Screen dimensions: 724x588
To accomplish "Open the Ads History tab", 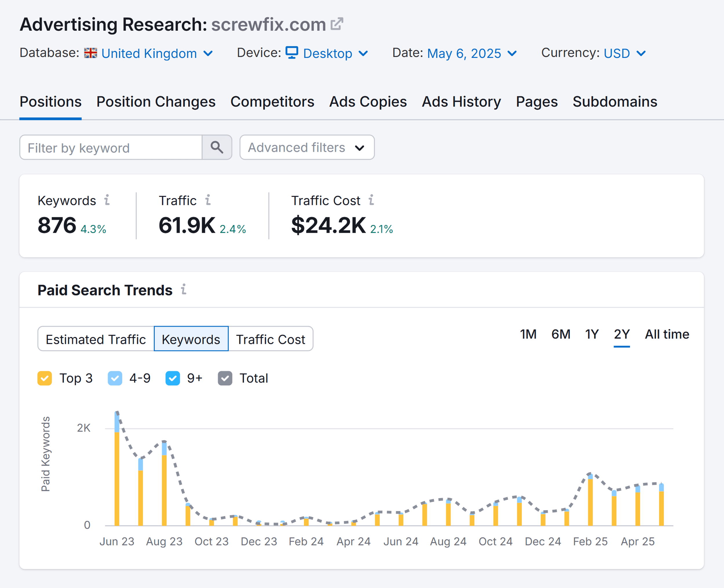I will point(461,102).
